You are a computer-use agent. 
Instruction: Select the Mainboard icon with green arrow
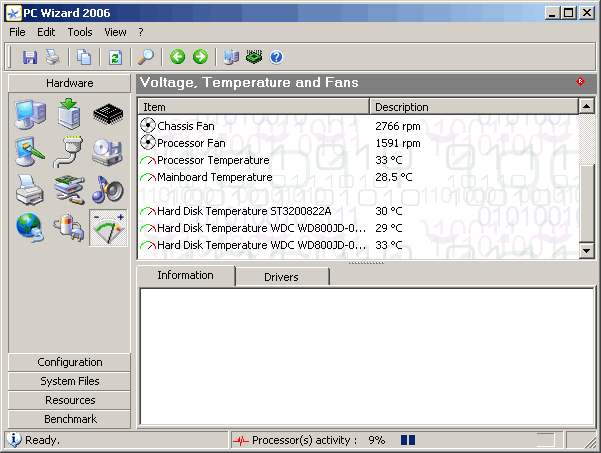tap(69, 114)
